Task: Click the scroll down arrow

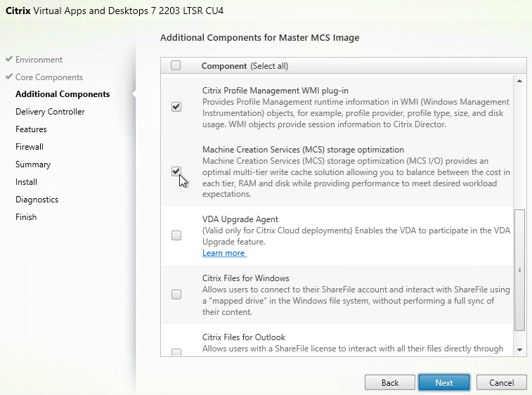Action: (x=519, y=349)
